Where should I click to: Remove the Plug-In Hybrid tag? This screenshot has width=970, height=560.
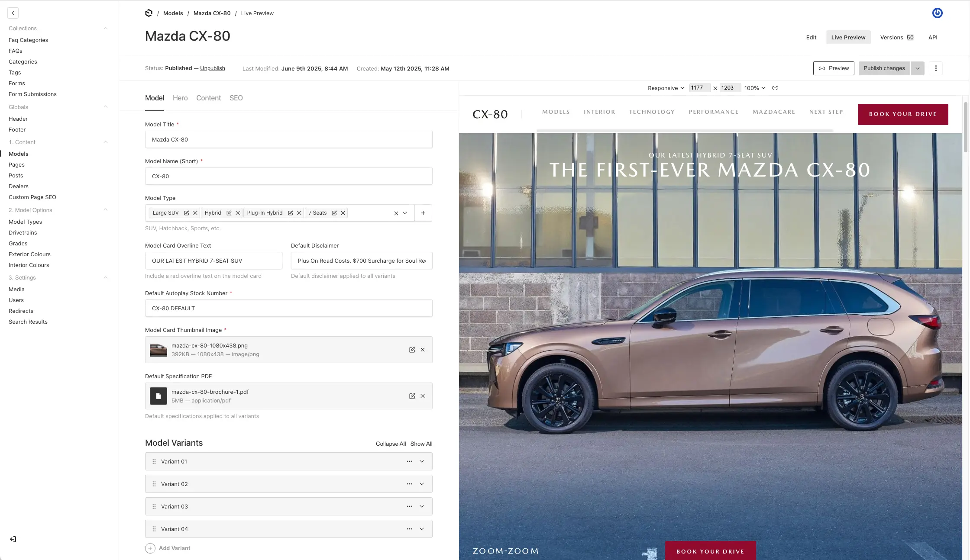coord(299,213)
